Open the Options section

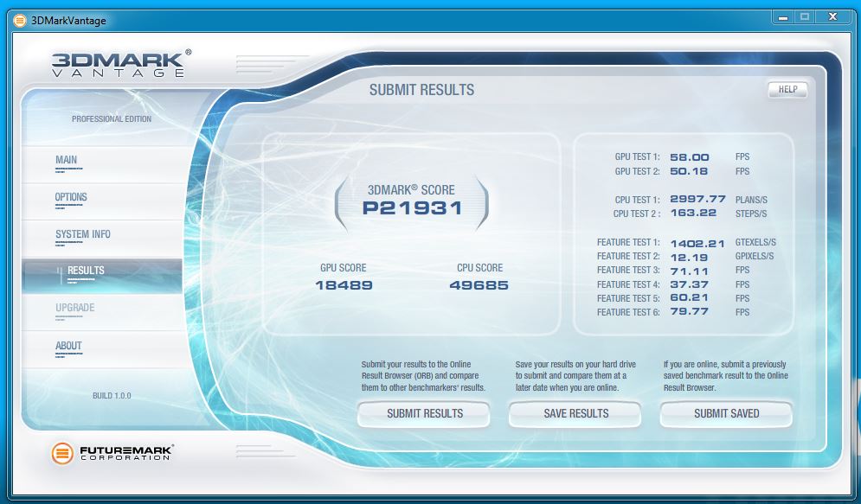point(101,201)
